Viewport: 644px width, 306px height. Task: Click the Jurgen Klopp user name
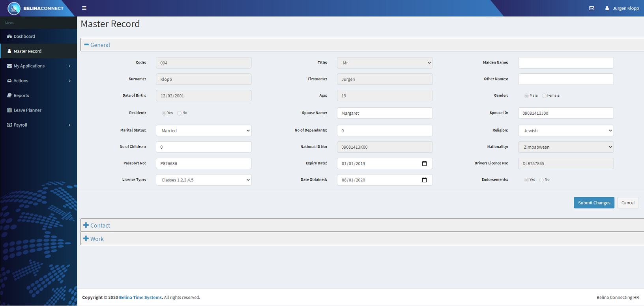click(x=626, y=8)
